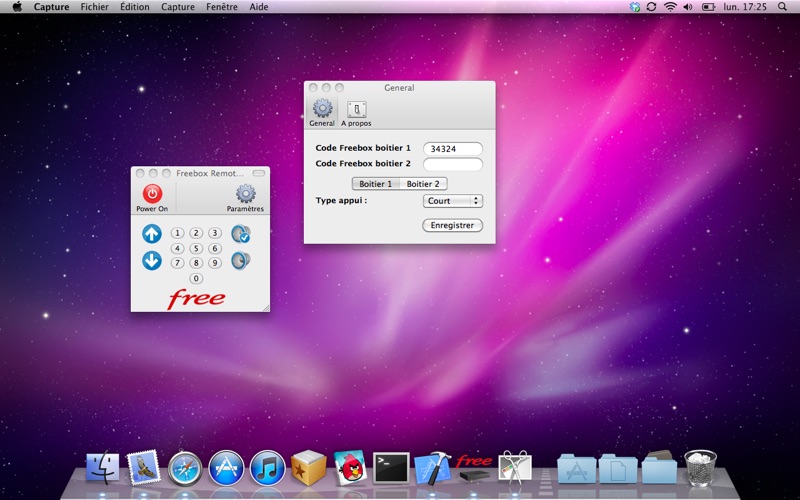Viewport: 800px width, 500px height.
Task: Select digit 2 on the remote keypad
Action: pyautogui.click(x=196, y=233)
